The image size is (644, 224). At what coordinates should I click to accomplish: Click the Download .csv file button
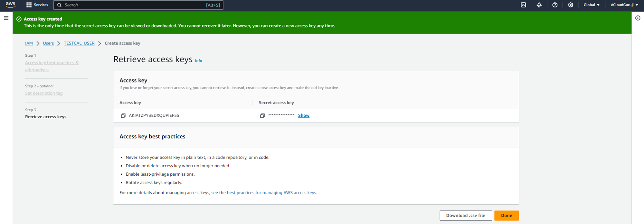(466, 216)
